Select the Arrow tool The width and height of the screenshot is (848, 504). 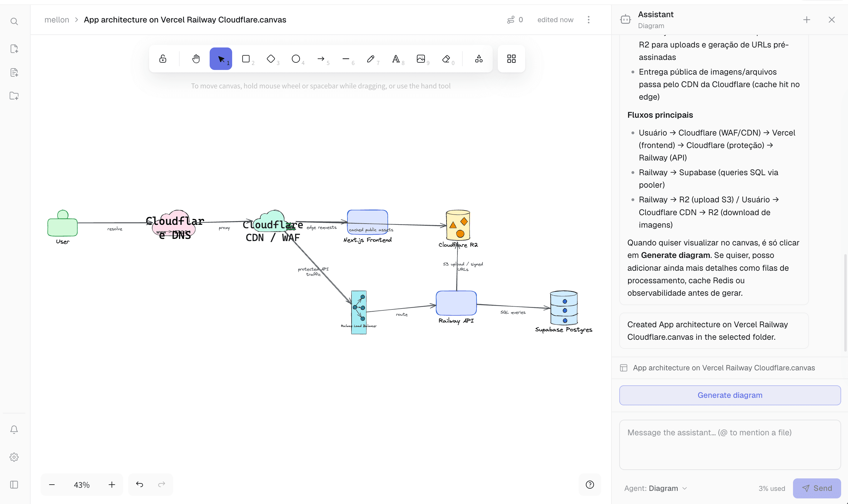point(321,59)
